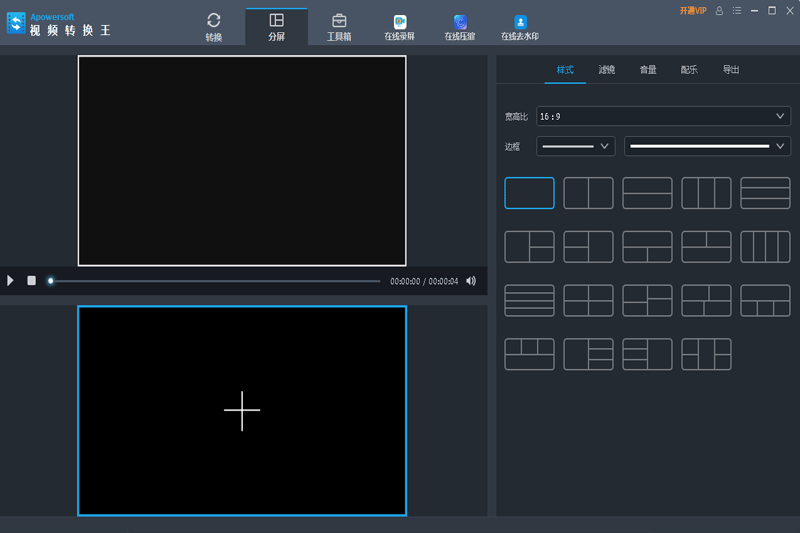The image size is (800, 533).
Task: Open 在线去水印 watermark remover
Action: 520,26
